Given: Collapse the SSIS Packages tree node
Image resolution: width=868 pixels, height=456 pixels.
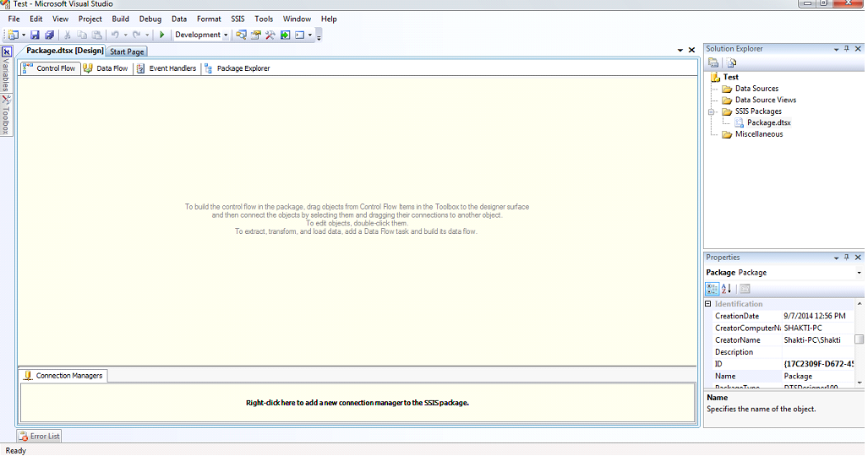Looking at the screenshot, I should click(x=712, y=111).
